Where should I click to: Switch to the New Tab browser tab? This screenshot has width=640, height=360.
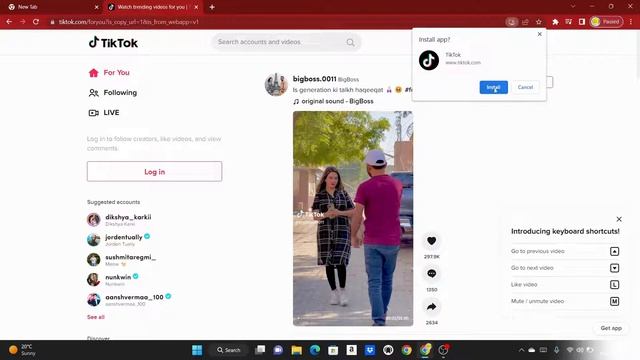53,7
